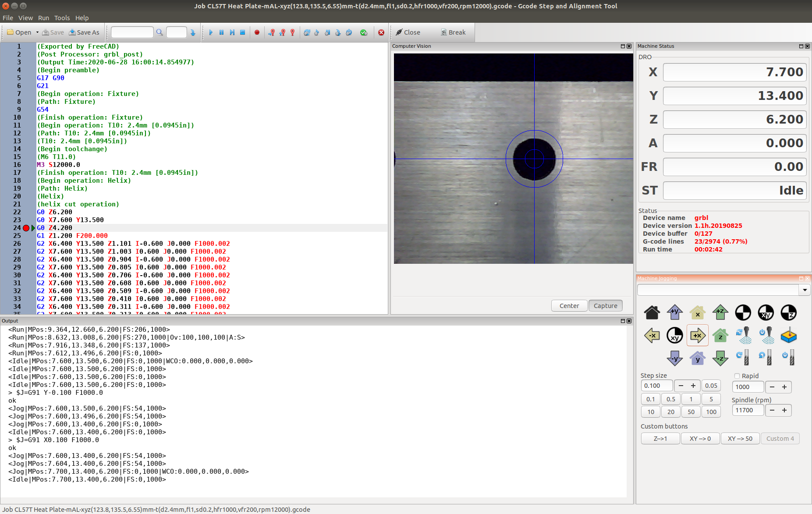Click the spindle rpm 11700 field
The width and height of the screenshot is (812, 514).
tap(748, 410)
